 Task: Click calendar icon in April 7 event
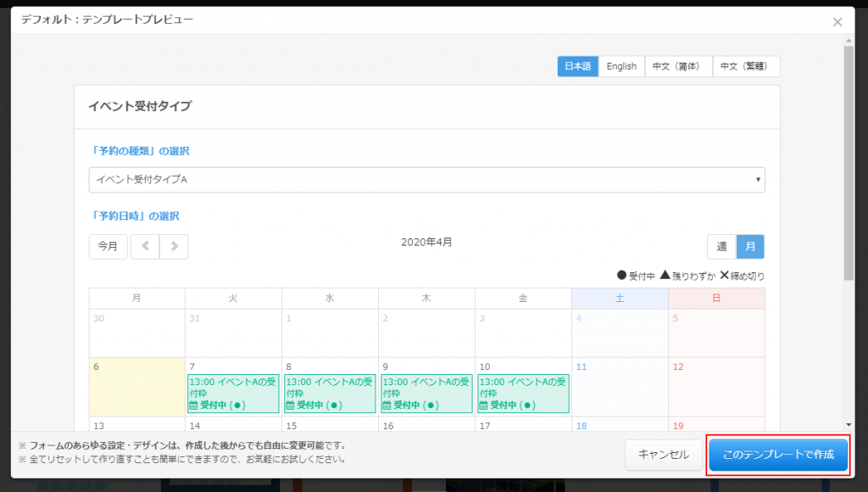193,405
